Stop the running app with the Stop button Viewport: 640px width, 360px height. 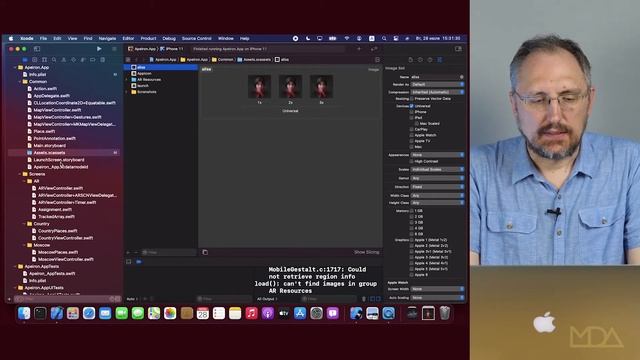(x=114, y=49)
